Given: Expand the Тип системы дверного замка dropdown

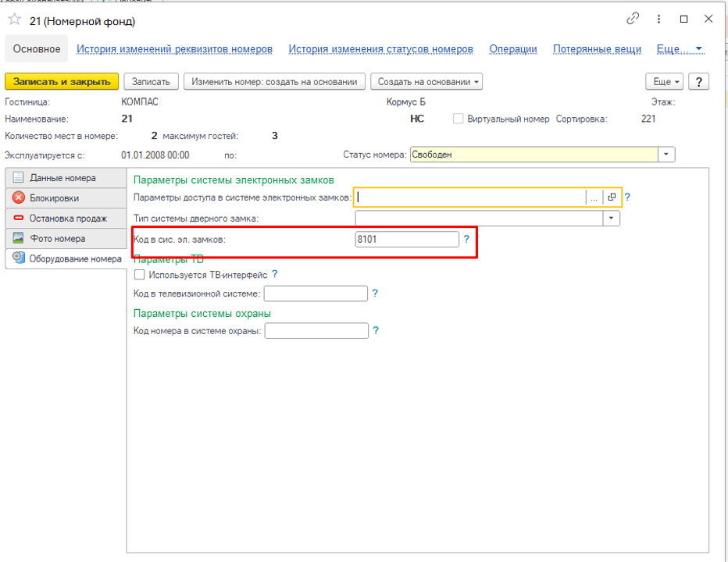Looking at the screenshot, I should coord(611,218).
